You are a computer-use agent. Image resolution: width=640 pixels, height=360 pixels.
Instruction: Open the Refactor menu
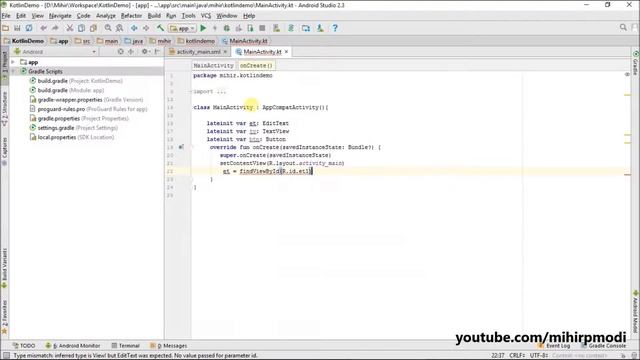tap(131, 16)
